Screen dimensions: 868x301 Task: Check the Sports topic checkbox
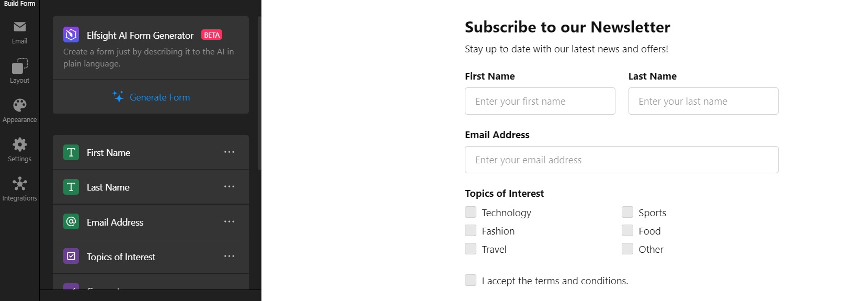(x=627, y=212)
